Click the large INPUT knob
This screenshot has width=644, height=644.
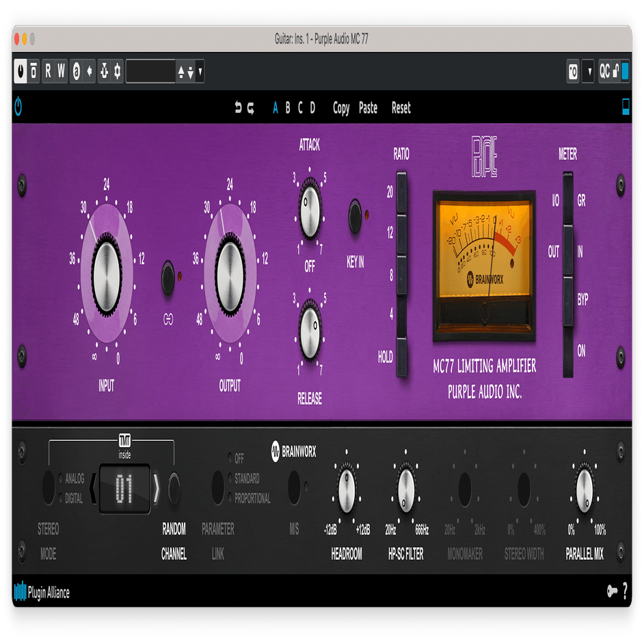pos(107,274)
